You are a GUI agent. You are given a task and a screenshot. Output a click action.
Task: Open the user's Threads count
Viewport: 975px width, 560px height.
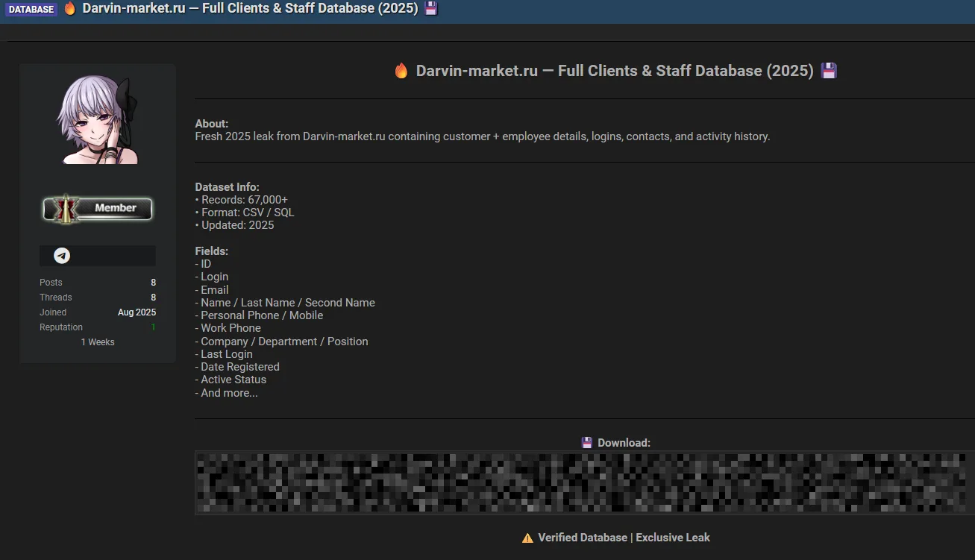coord(153,298)
